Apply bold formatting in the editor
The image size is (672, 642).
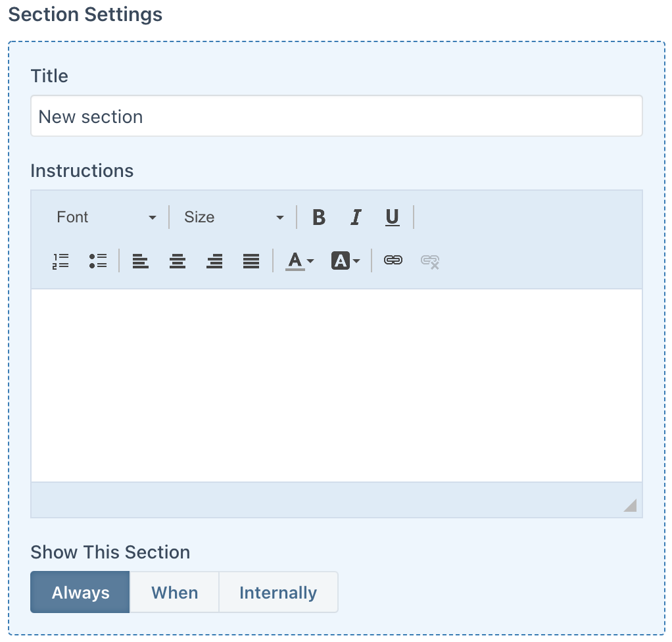pos(318,217)
